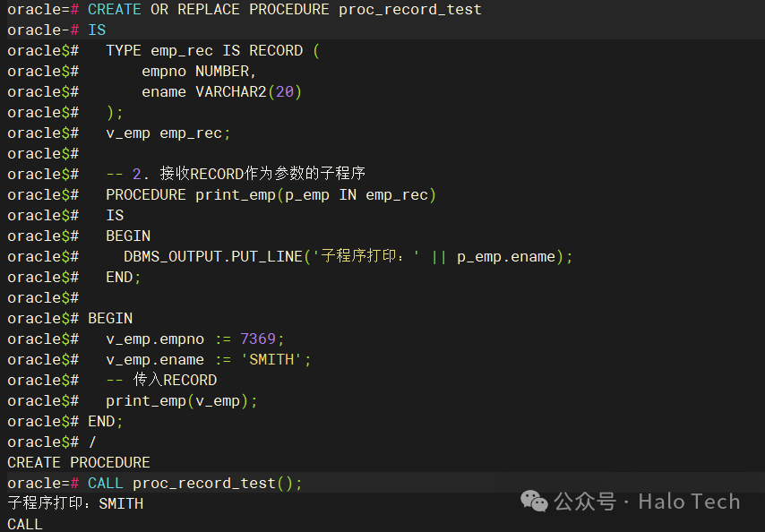The height and width of the screenshot is (532, 765).
Task: Click the lone "/" terminator line
Action: click(92, 442)
